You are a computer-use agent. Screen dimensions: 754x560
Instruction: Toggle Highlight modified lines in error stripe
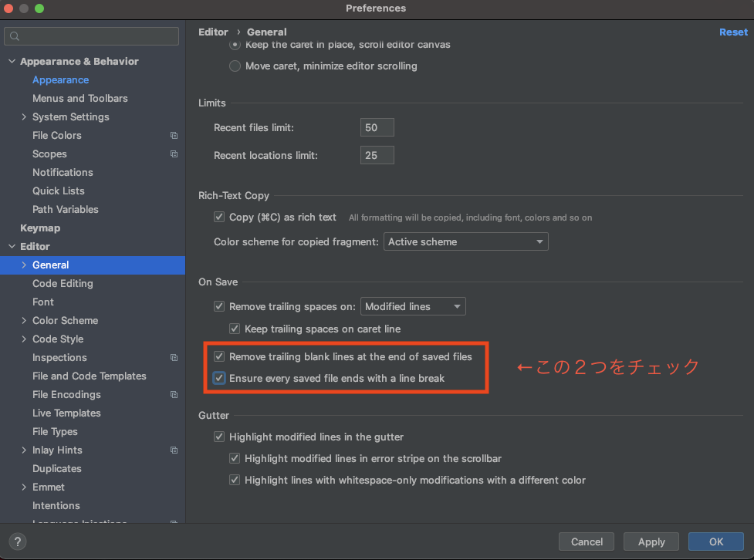[x=235, y=459]
